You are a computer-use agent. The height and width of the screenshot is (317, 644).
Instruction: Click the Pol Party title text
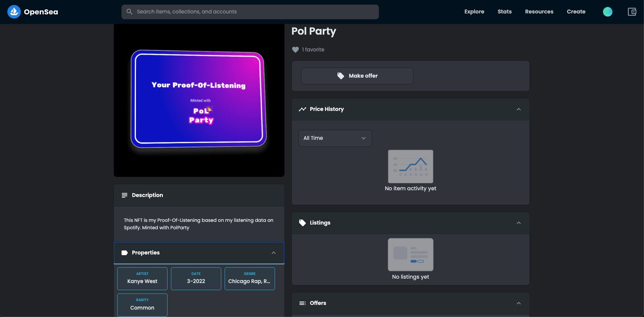[x=314, y=31]
